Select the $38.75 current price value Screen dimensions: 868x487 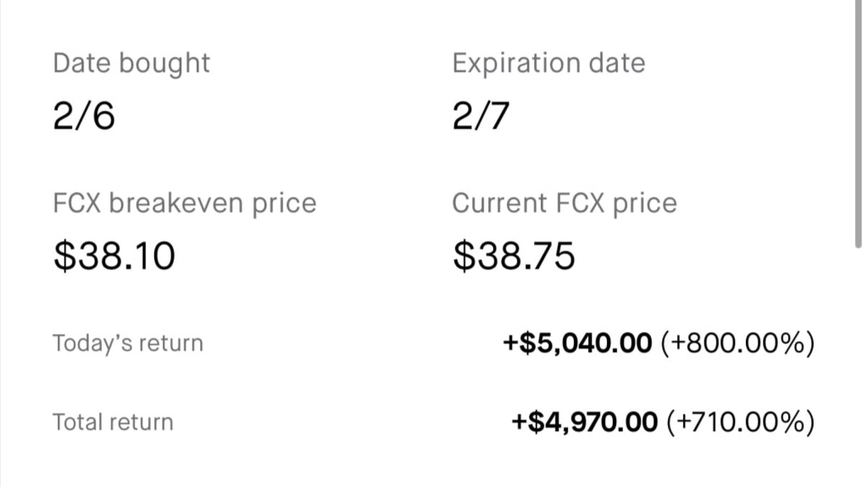click(514, 256)
